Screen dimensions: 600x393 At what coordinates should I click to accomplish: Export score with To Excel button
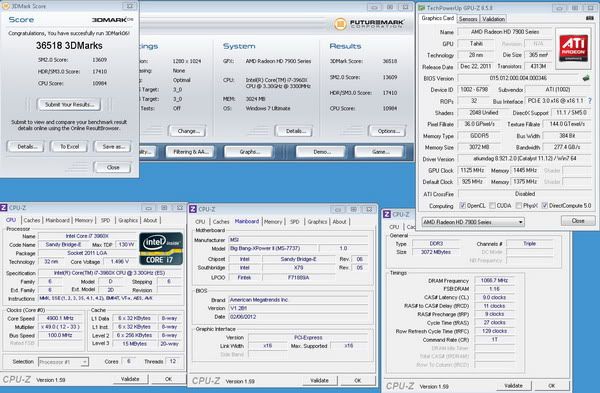click(69, 147)
